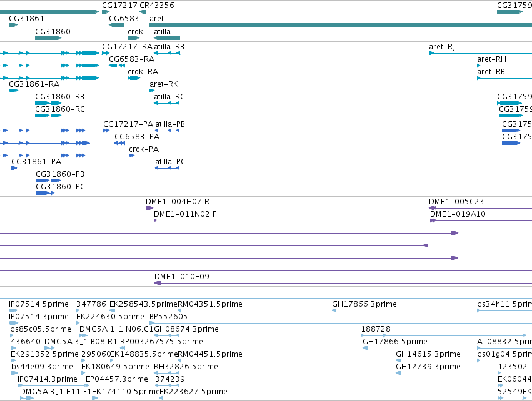Select EST GH17866.3prime

pyautogui.click(x=364, y=304)
